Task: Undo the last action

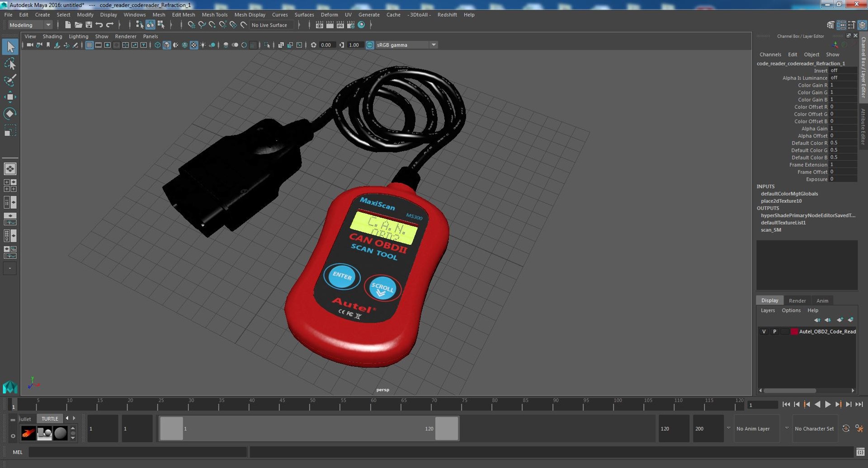Action: [x=99, y=25]
